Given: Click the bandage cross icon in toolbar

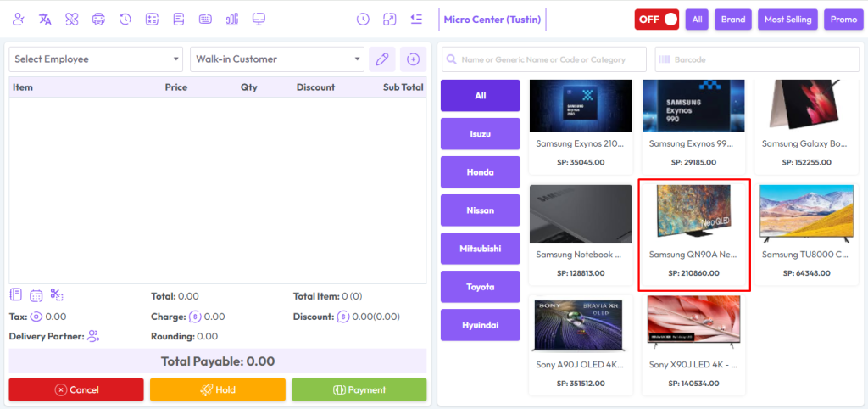Looking at the screenshot, I should 72,20.
